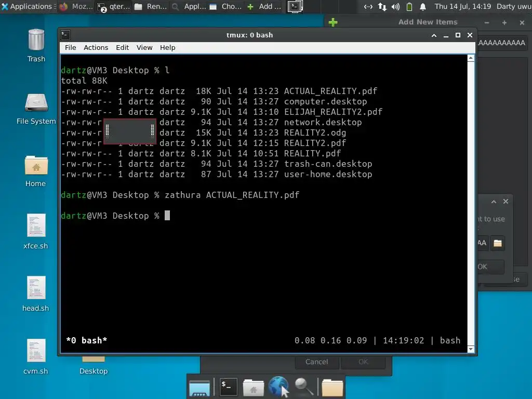
Task: Click the green plus icon in Add New Items
Action: tap(333, 22)
